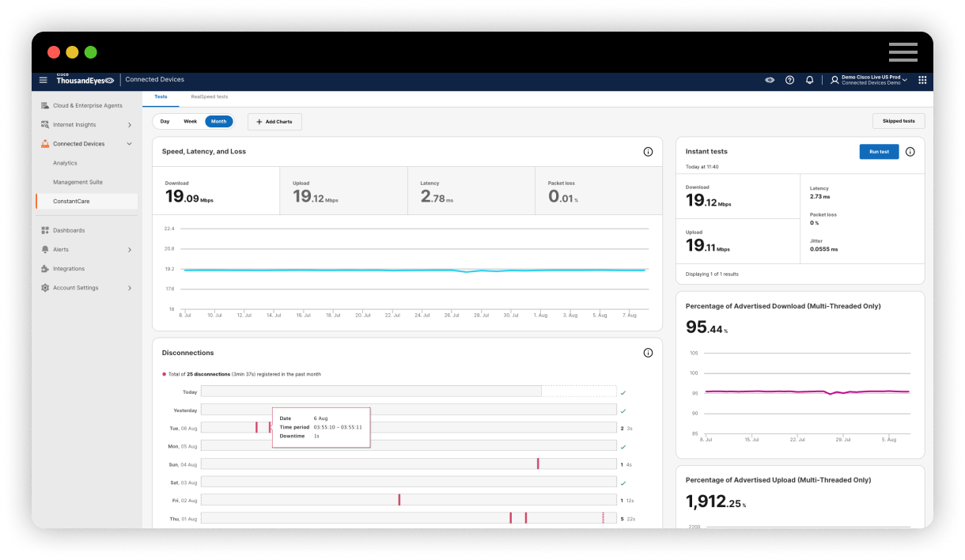Click the Add Charts button
Screen dimensions: 965x560
point(274,122)
